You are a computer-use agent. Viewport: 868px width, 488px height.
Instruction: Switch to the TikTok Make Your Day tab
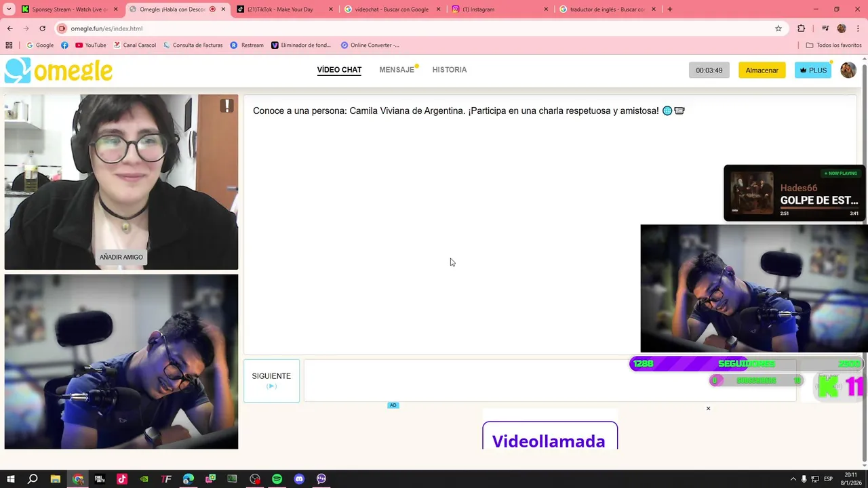coord(285,9)
